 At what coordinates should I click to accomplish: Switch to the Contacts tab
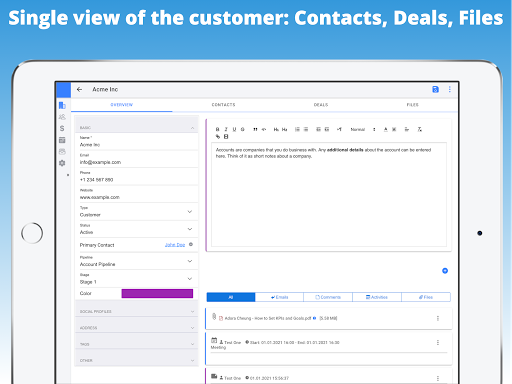pos(223,105)
